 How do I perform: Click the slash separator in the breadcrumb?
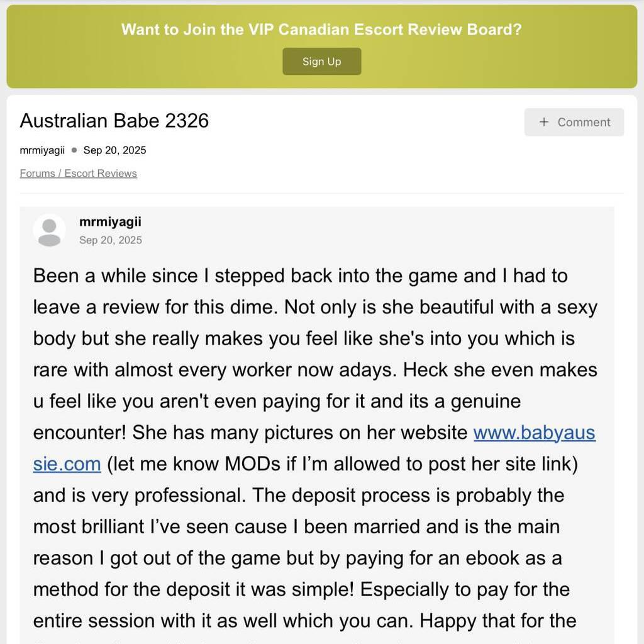coord(60,174)
